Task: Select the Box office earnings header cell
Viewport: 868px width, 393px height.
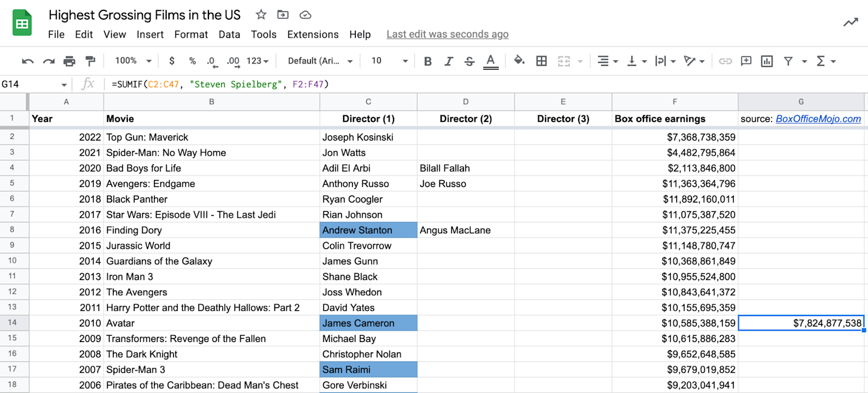Action: point(675,119)
